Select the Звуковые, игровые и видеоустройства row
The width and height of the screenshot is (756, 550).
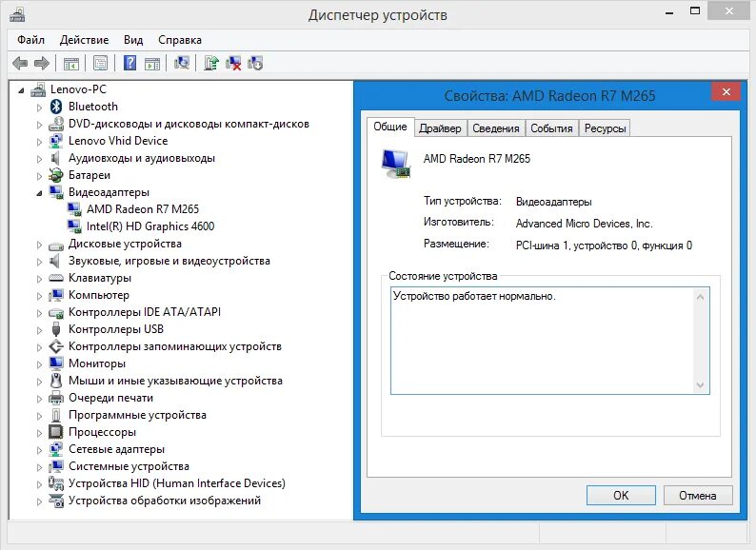pyautogui.click(x=169, y=261)
